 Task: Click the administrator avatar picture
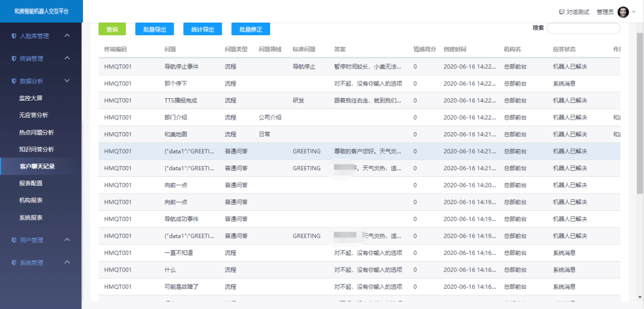coord(623,12)
